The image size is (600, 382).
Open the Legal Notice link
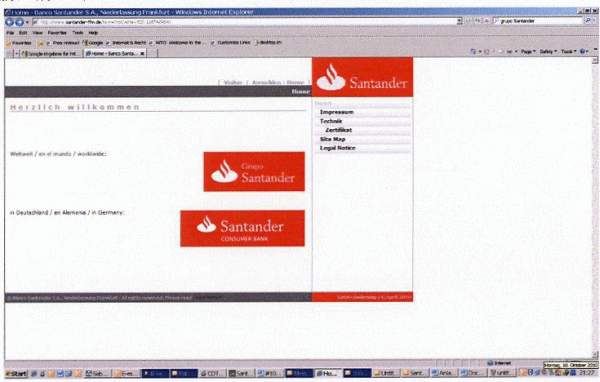click(338, 148)
